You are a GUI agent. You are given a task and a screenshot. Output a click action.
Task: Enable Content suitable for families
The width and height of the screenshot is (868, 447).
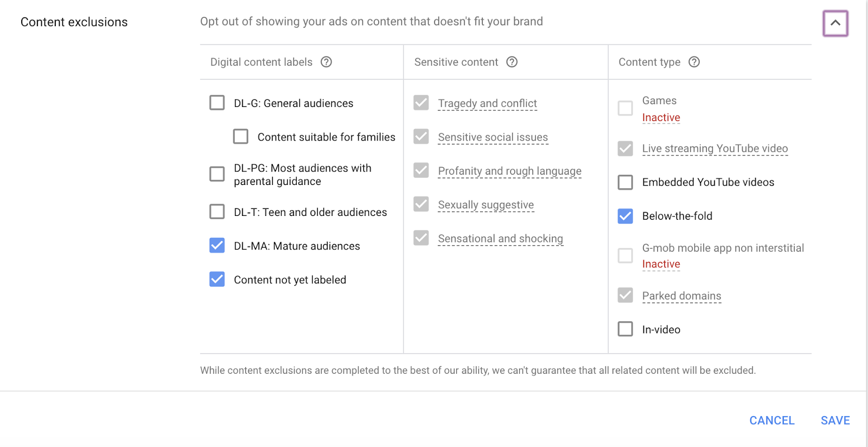point(241,137)
